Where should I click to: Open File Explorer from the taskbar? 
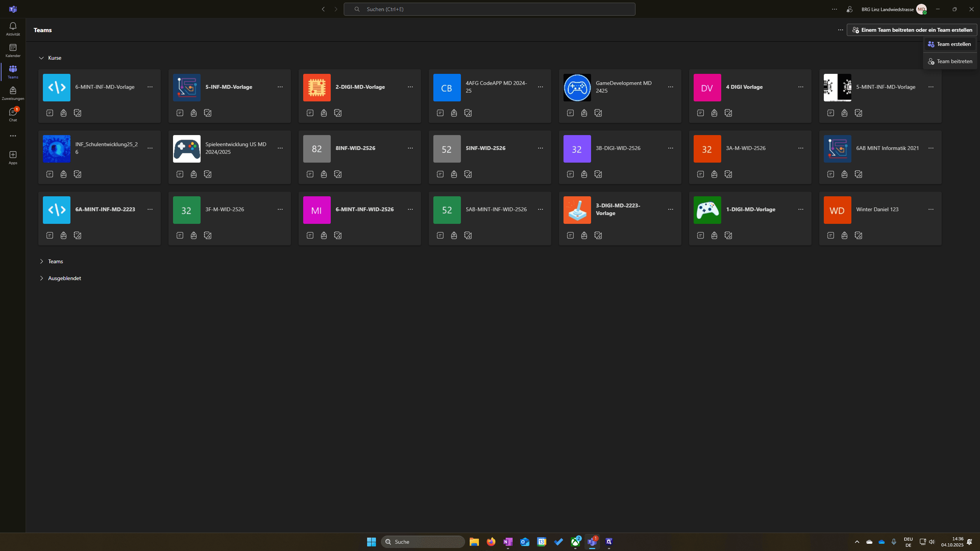tap(474, 542)
